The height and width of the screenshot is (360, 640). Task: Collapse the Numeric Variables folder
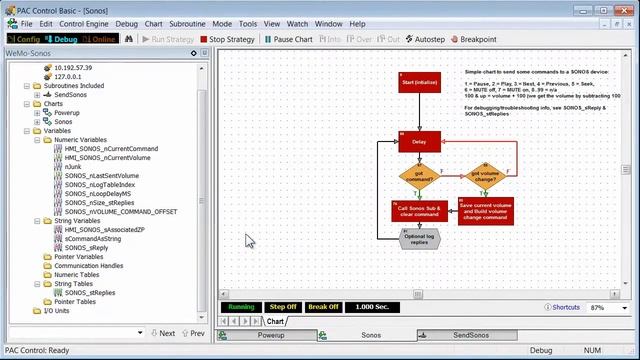pyautogui.click(x=37, y=140)
